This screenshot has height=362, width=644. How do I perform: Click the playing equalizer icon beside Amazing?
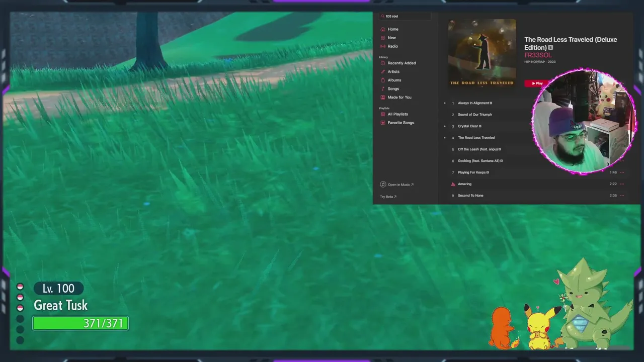[x=453, y=184]
